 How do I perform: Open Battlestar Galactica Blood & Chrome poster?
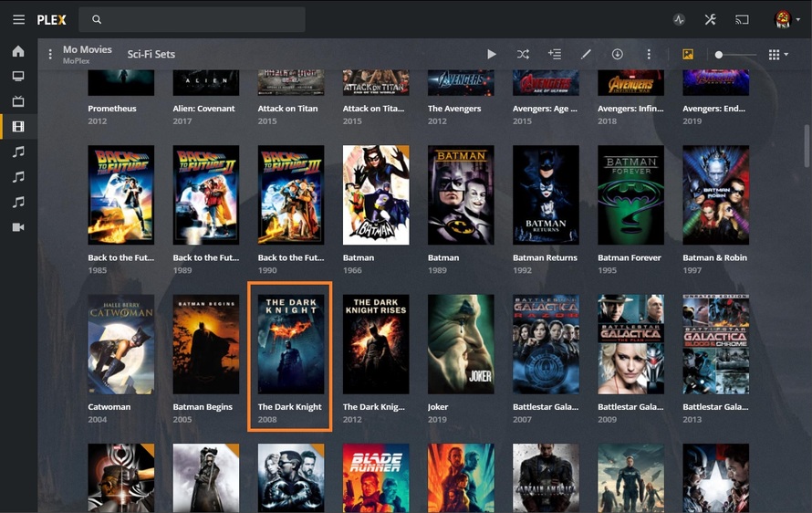pos(715,344)
